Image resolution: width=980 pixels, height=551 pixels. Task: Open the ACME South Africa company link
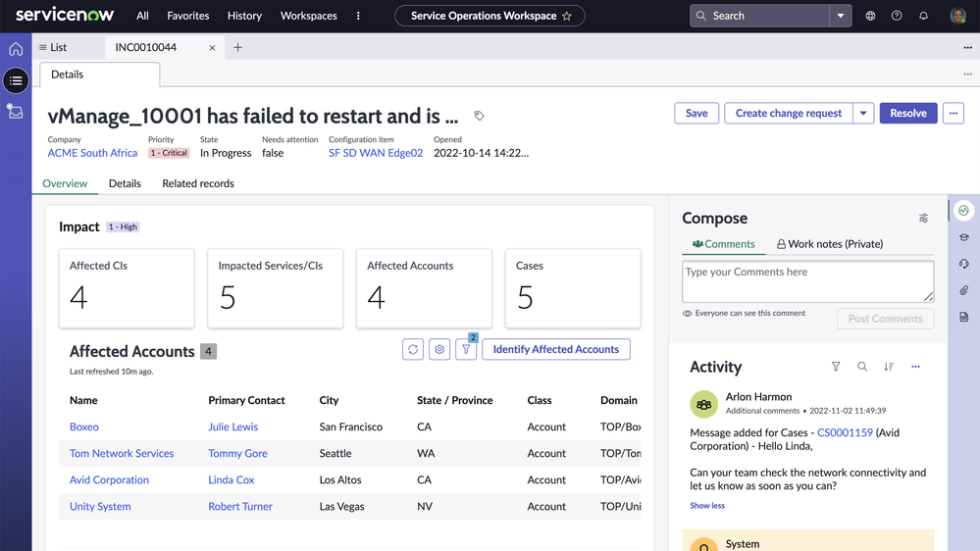click(92, 152)
